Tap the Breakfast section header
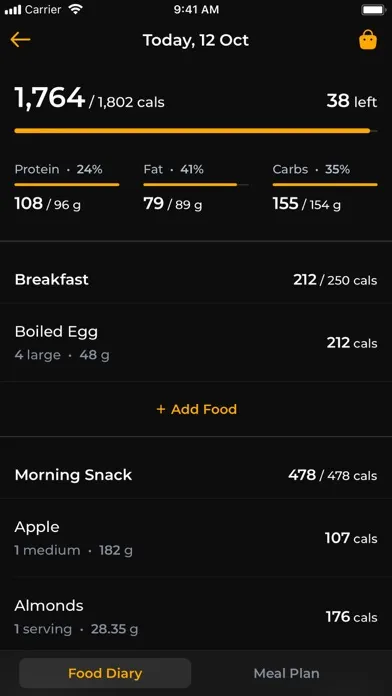 click(196, 280)
